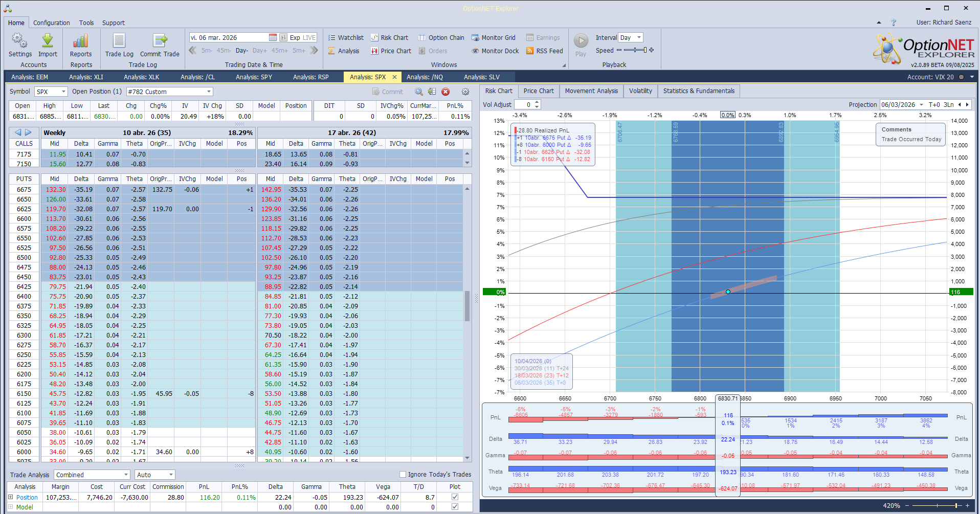Switch to the Volatility tab
Screen dimensions: 980x514
(x=640, y=91)
